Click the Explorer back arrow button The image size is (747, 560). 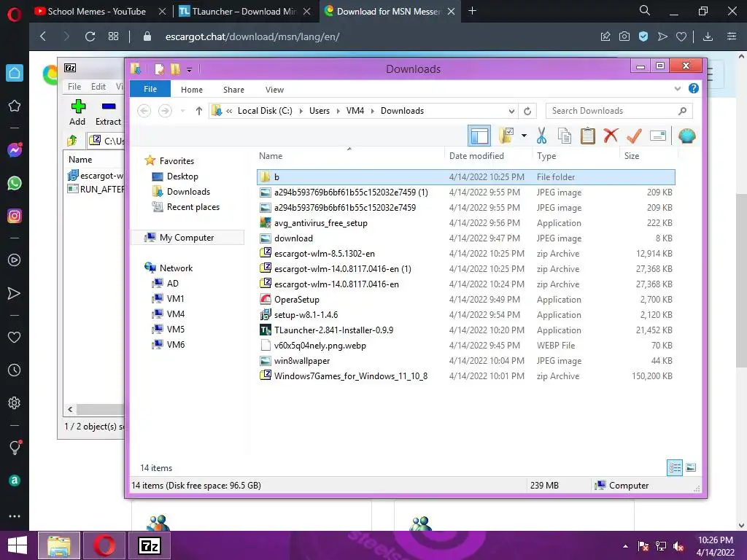point(144,111)
